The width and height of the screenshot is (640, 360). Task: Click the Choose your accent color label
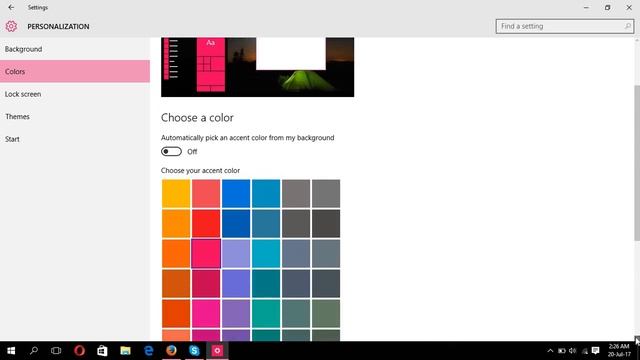[x=200, y=171]
